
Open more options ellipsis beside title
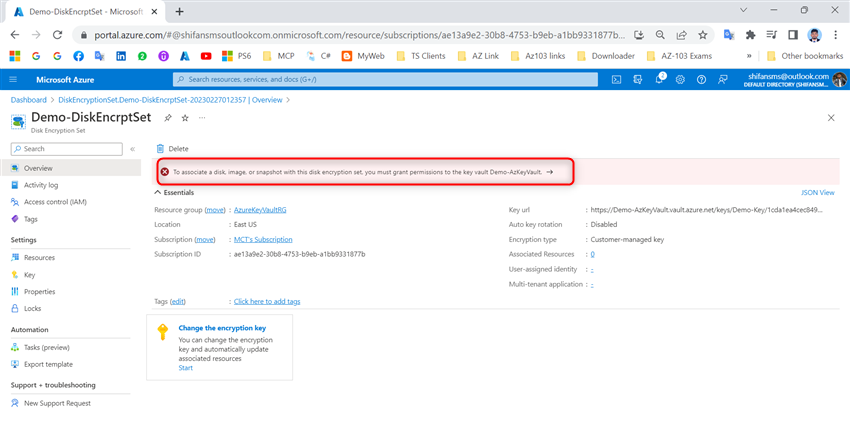(x=202, y=118)
